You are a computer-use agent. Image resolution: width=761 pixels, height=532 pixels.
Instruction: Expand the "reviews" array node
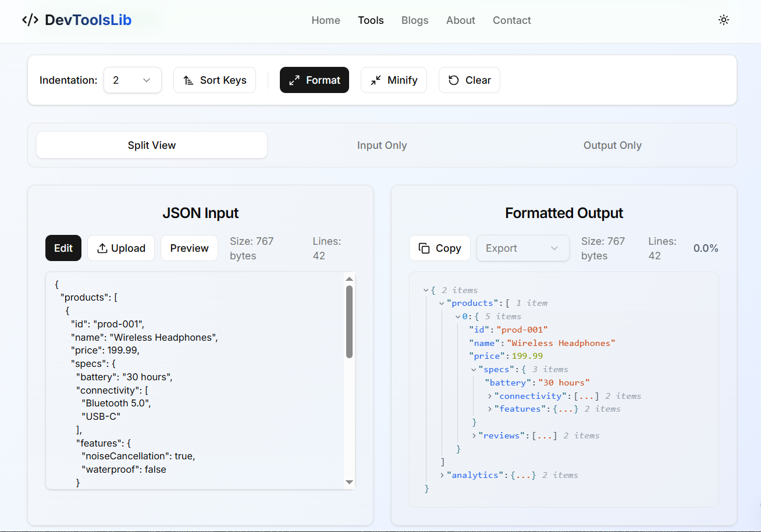474,435
